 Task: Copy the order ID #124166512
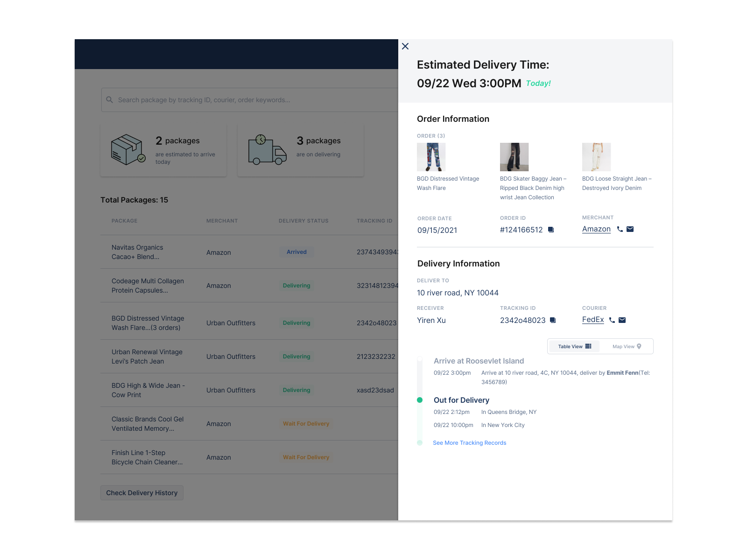[551, 230]
